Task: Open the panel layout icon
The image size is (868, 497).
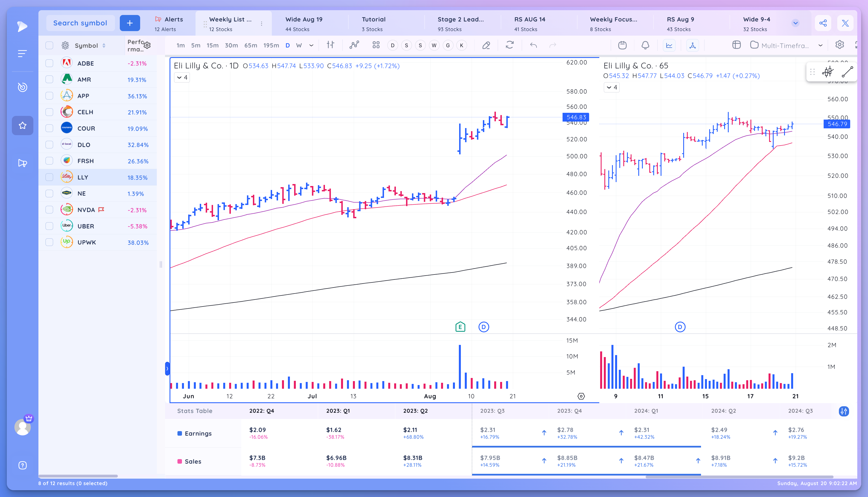Action: (x=736, y=45)
